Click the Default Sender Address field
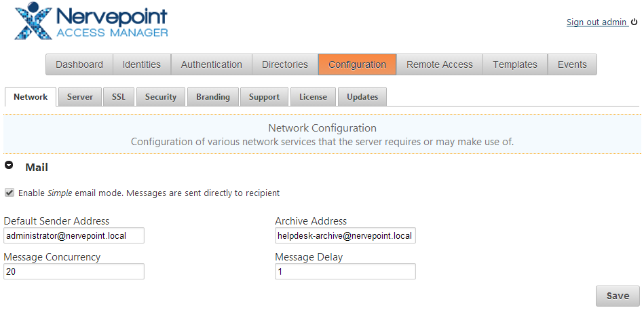Screen dimensions: 644x310 tap(74, 236)
